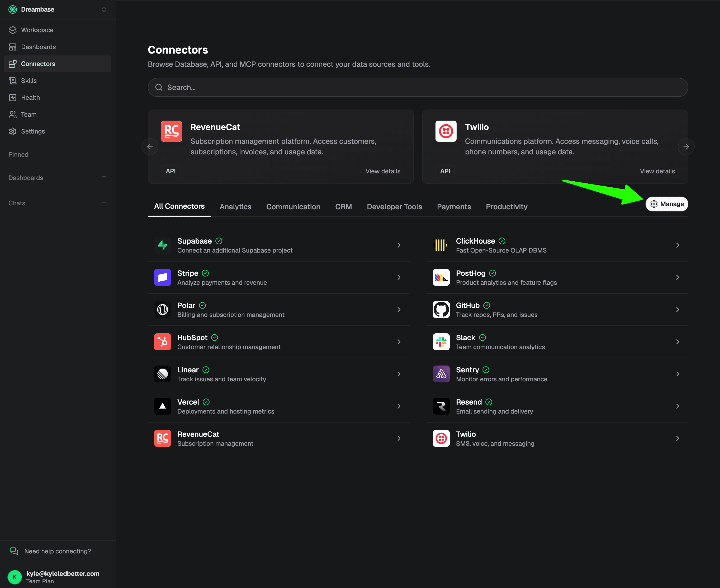Expand the Twilio list row chevron

click(678, 438)
